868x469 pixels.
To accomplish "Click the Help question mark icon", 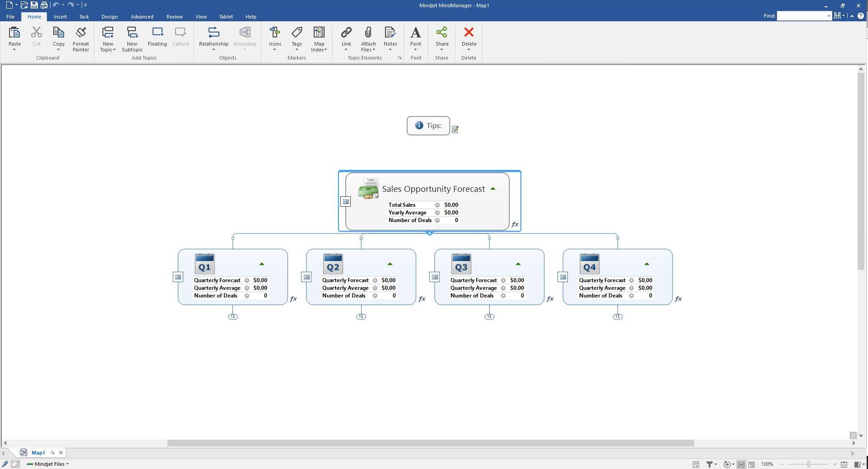I will click(x=861, y=16).
